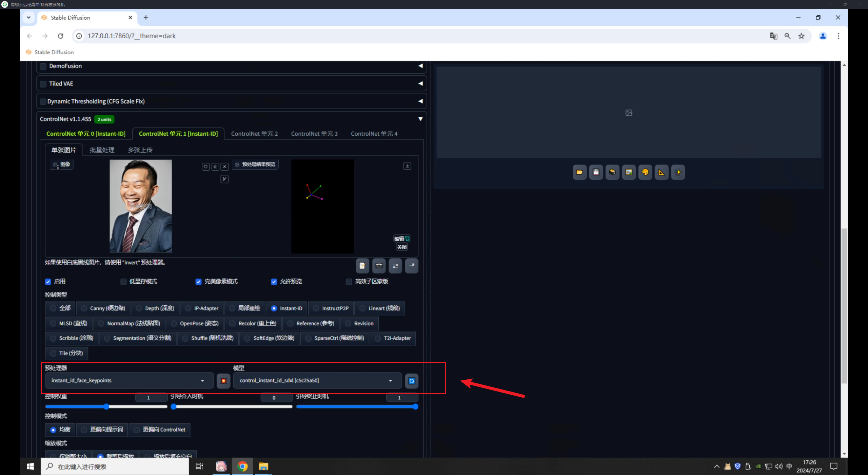Click the zoom magnifier icon in the address bar
868x475 pixels.
[787, 36]
